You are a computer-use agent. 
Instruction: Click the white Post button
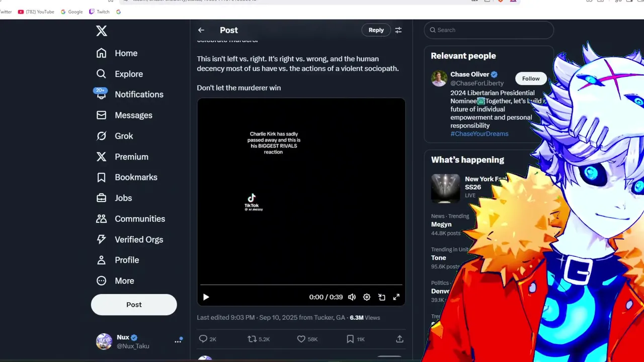point(134,305)
